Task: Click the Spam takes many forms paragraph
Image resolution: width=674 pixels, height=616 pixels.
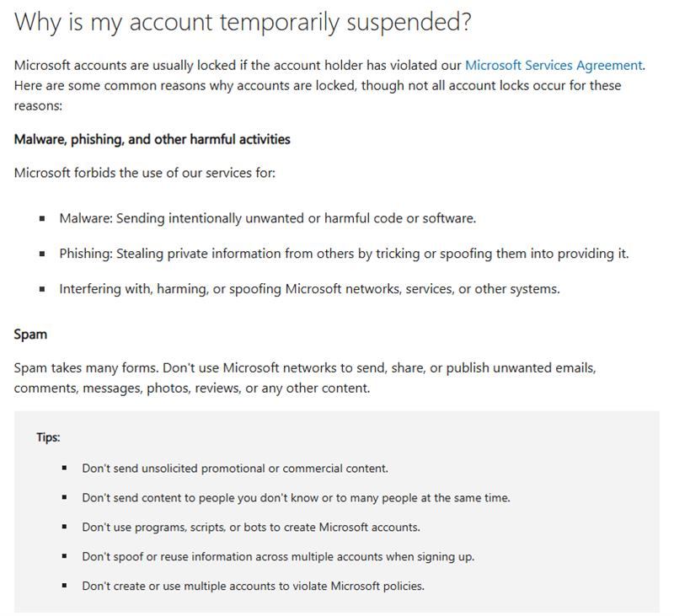Action: tap(305, 378)
